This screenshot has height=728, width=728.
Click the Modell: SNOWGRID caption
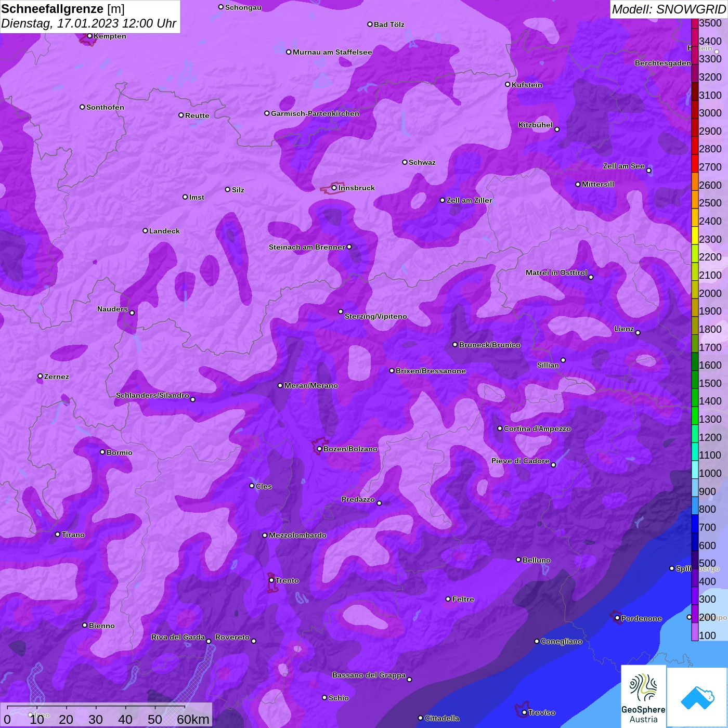pyautogui.click(x=669, y=9)
